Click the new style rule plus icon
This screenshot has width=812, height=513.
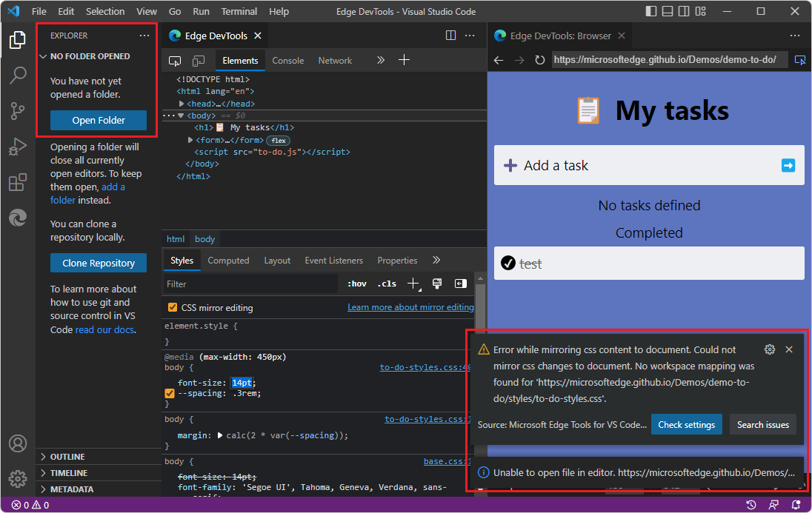coord(413,284)
